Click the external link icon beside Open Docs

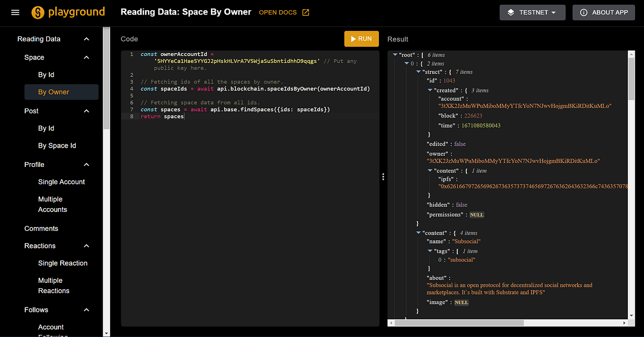[x=306, y=12]
